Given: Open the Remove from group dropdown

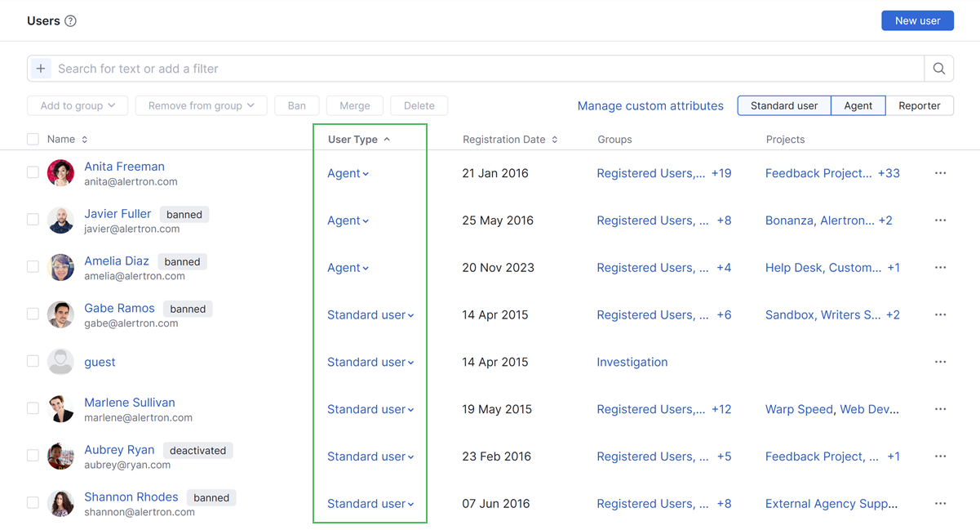Looking at the screenshot, I should click(x=201, y=105).
